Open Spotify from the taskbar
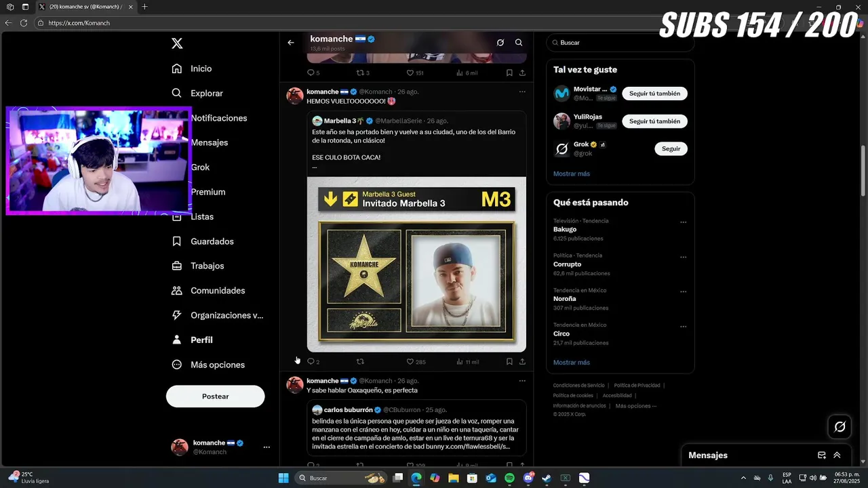The image size is (868, 488). pos(509,478)
